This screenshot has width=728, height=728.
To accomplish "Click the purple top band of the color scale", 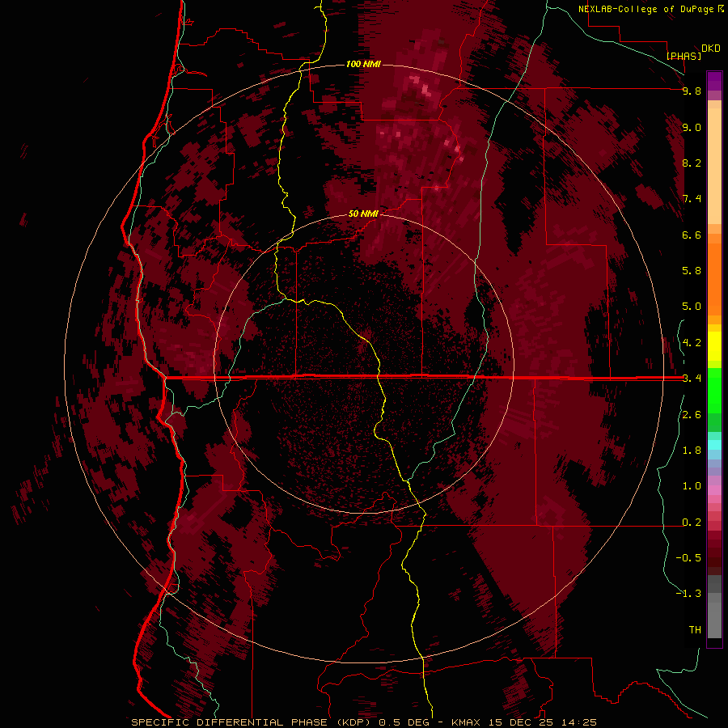I will (714, 80).
